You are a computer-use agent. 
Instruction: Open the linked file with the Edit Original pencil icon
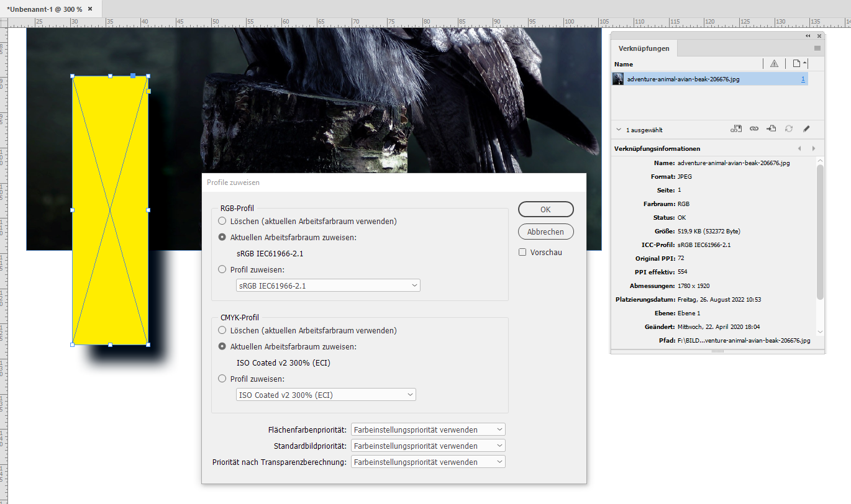(x=807, y=128)
